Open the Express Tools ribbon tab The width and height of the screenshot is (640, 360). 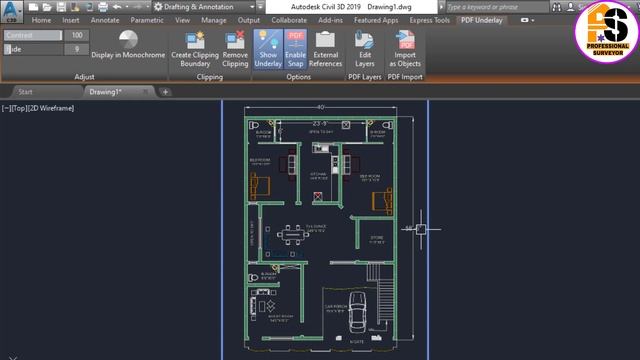429,20
